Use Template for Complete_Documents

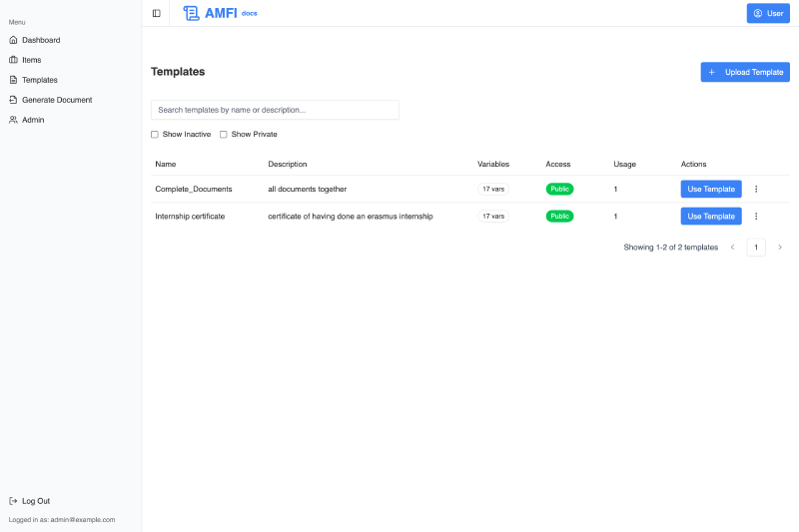click(711, 189)
